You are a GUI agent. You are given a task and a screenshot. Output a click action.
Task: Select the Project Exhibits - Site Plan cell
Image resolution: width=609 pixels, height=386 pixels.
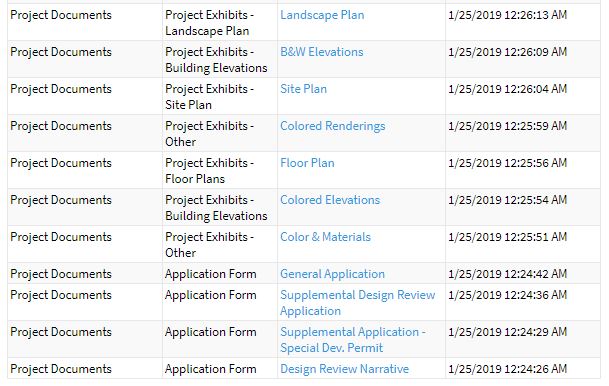coord(220,96)
